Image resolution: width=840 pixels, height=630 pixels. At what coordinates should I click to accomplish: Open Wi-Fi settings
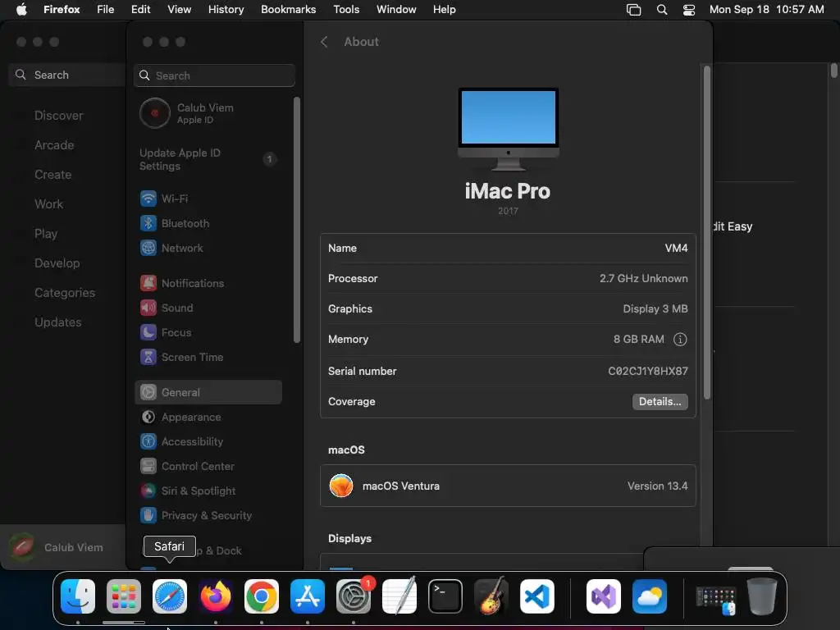208,199
